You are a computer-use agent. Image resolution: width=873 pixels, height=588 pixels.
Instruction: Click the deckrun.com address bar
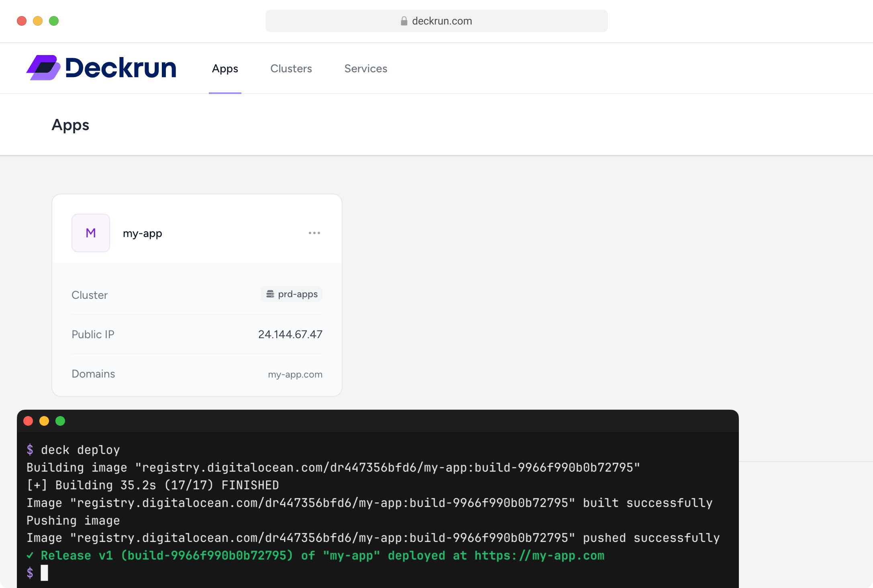pos(436,21)
